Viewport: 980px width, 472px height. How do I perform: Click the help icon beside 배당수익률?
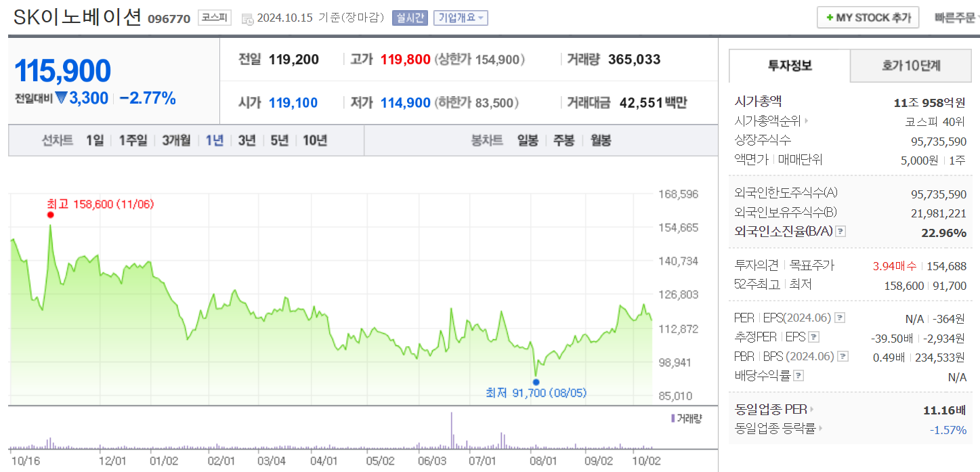click(x=798, y=375)
